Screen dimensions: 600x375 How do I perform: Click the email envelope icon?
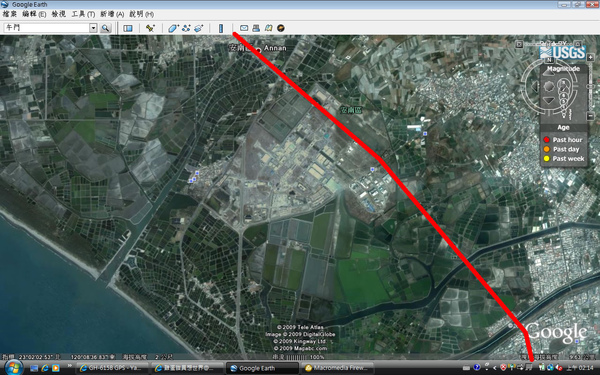[244, 28]
